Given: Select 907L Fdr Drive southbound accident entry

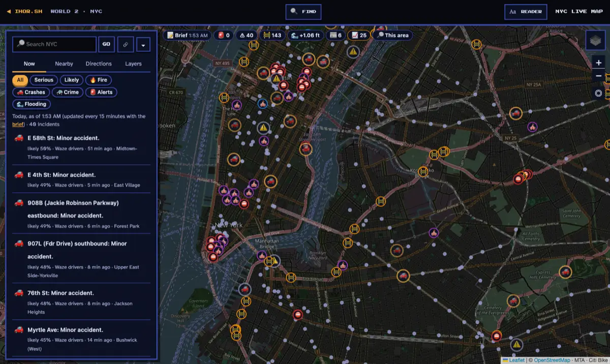Looking at the screenshot, I should [81, 259].
